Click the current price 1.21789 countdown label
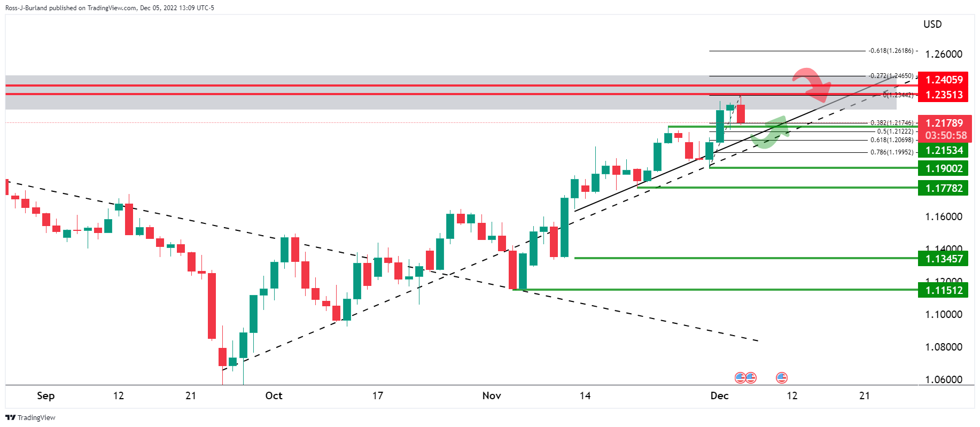Viewport: 980px width, 427px height. click(944, 129)
